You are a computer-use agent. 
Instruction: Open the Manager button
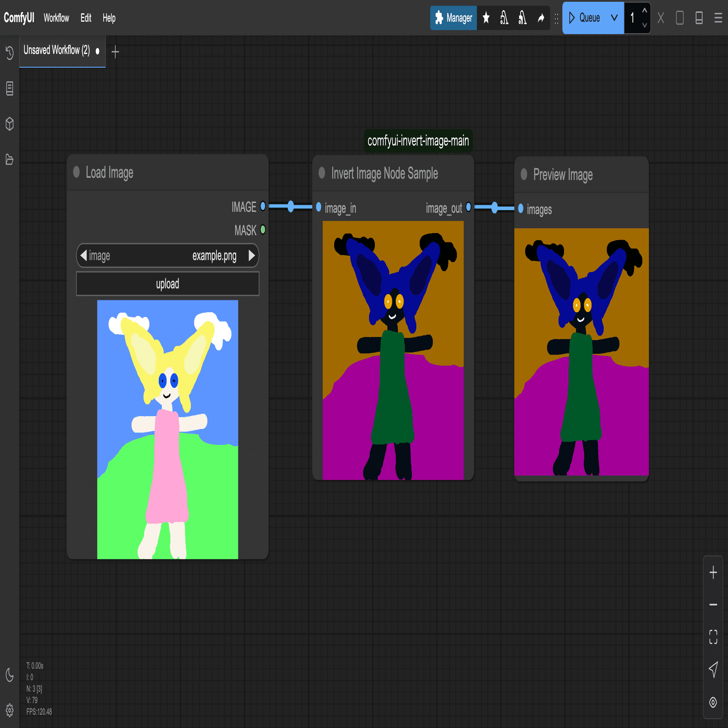tap(453, 18)
